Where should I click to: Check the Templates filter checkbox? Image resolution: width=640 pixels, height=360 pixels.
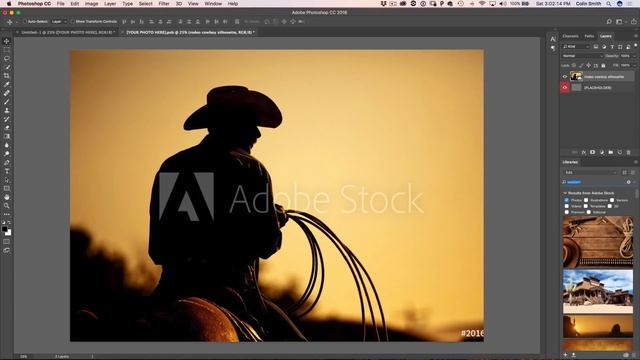pos(586,206)
